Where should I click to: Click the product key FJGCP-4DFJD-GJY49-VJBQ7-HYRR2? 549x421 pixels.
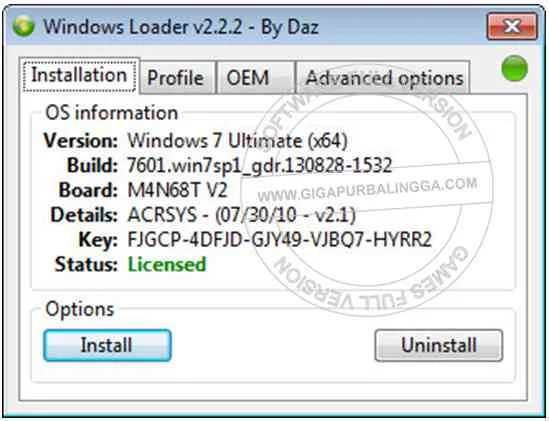point(279,240)
